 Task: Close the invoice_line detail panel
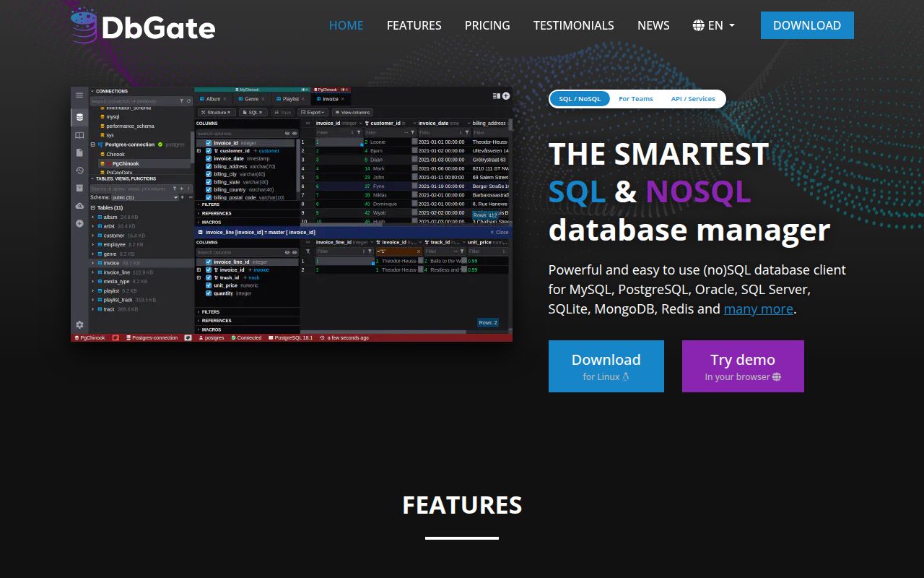pos(500,233)
